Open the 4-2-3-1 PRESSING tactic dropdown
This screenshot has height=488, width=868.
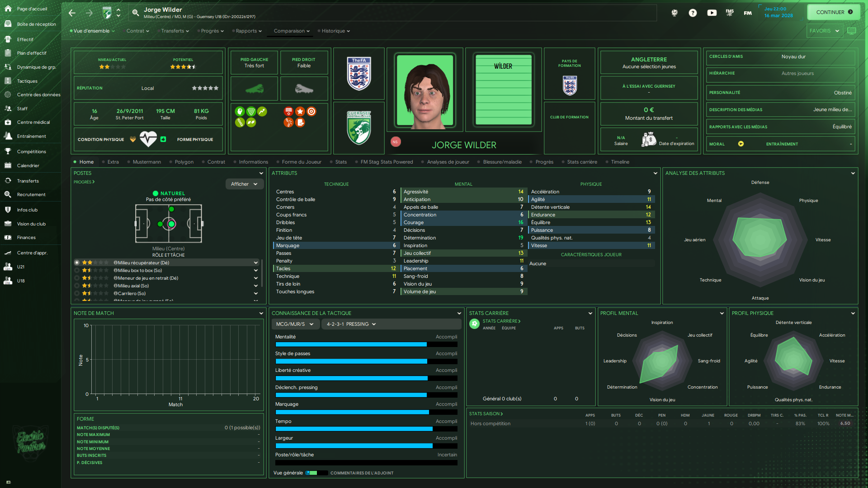(351, 324)
